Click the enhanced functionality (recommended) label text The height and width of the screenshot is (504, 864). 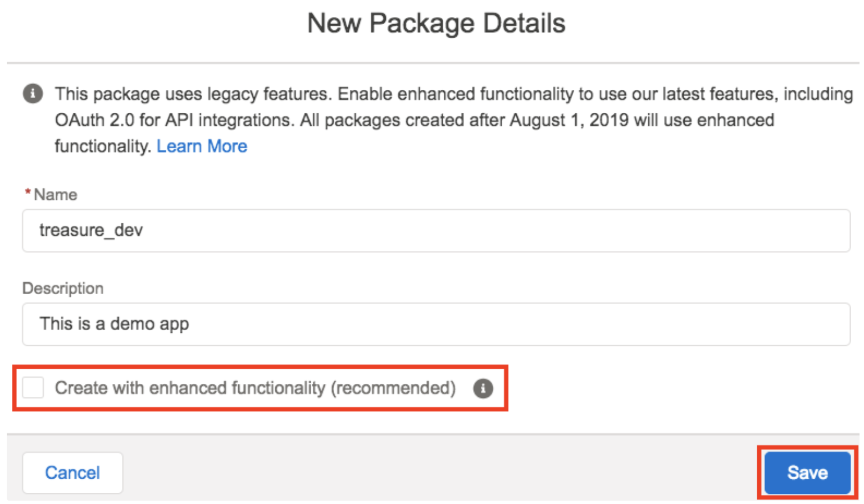point(255,388)
